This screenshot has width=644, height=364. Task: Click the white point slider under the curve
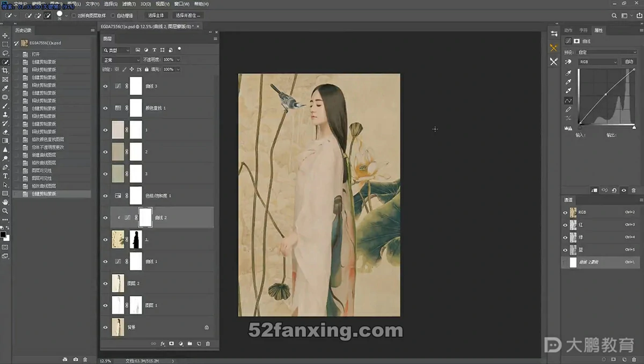click(x=634, y=127)
